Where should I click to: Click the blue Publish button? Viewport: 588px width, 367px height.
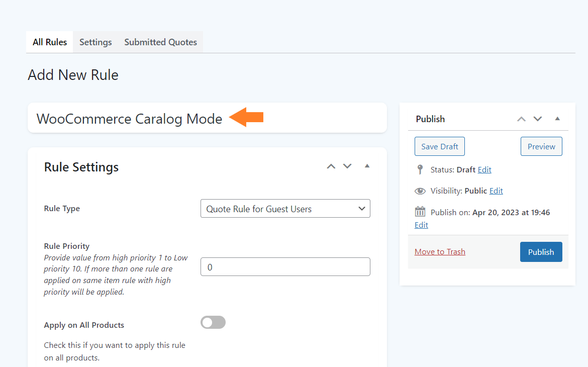tap(541, 252)
